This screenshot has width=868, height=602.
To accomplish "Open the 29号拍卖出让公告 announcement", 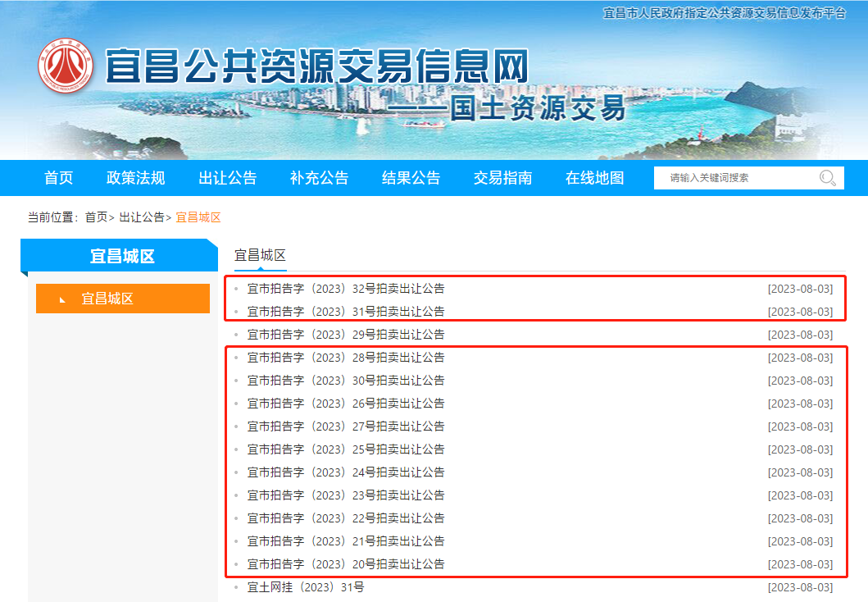I will pyautogui.click(x=346, y=335).
